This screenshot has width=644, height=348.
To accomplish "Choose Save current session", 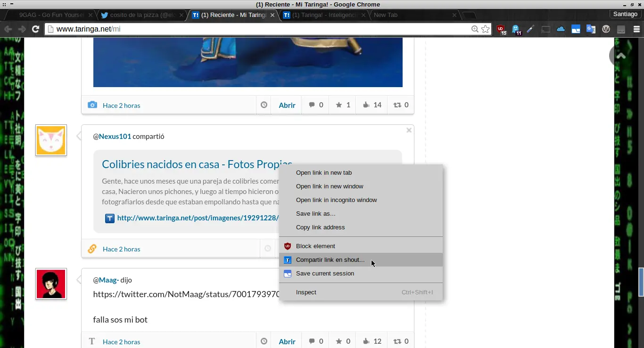I will tap(361, 274).
